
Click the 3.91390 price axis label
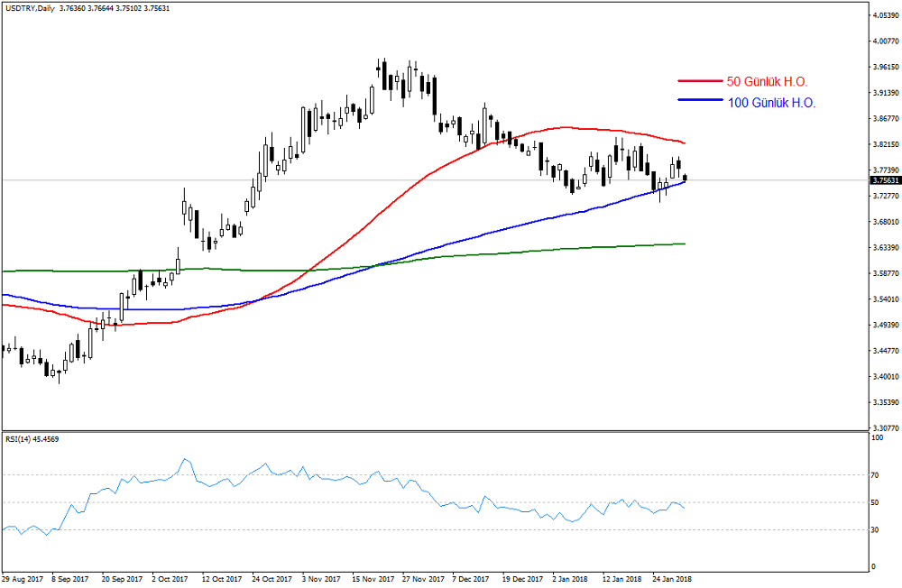point(885,92)
